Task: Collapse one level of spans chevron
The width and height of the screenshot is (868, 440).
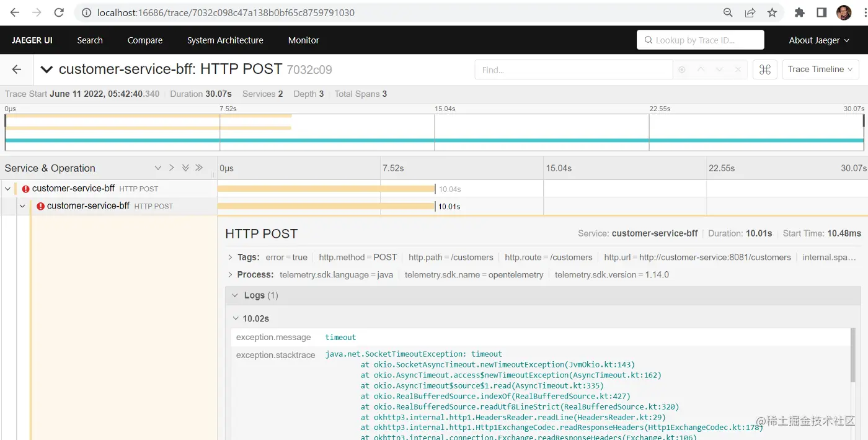Action: click(x=172, y=168)
